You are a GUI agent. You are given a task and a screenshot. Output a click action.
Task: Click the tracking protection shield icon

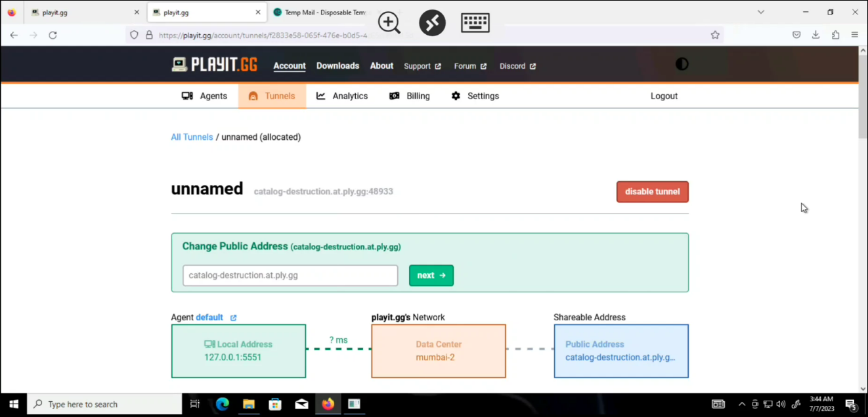[134, 35]
